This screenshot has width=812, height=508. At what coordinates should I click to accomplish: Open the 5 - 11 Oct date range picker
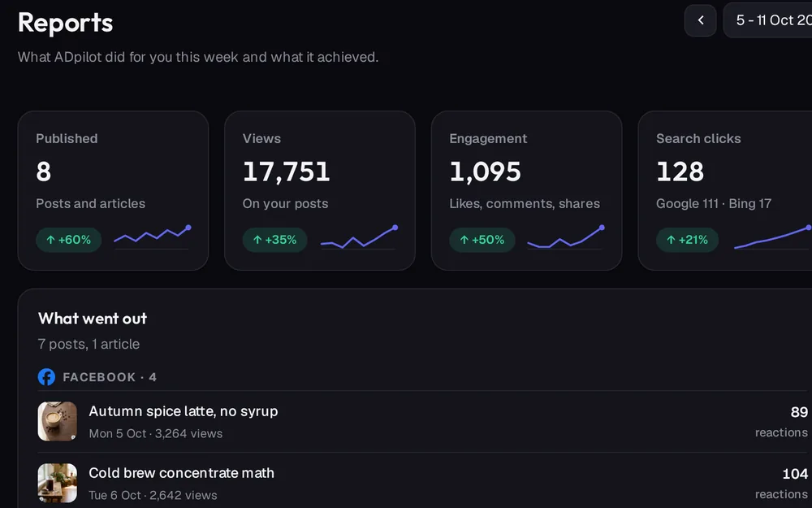[768, 20]
